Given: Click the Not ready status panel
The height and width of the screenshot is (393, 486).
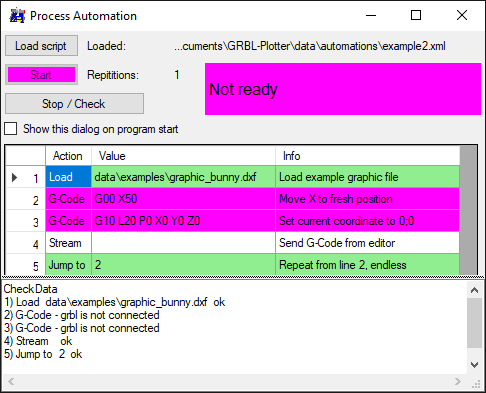Looking at the screenshot, I should (343, 89).
